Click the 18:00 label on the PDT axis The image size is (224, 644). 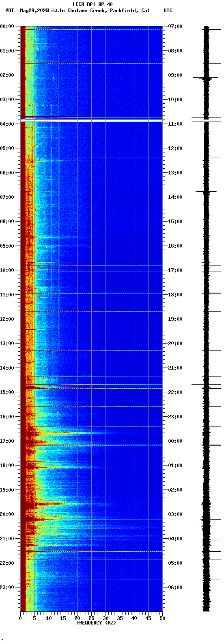[x=7, y=466]
